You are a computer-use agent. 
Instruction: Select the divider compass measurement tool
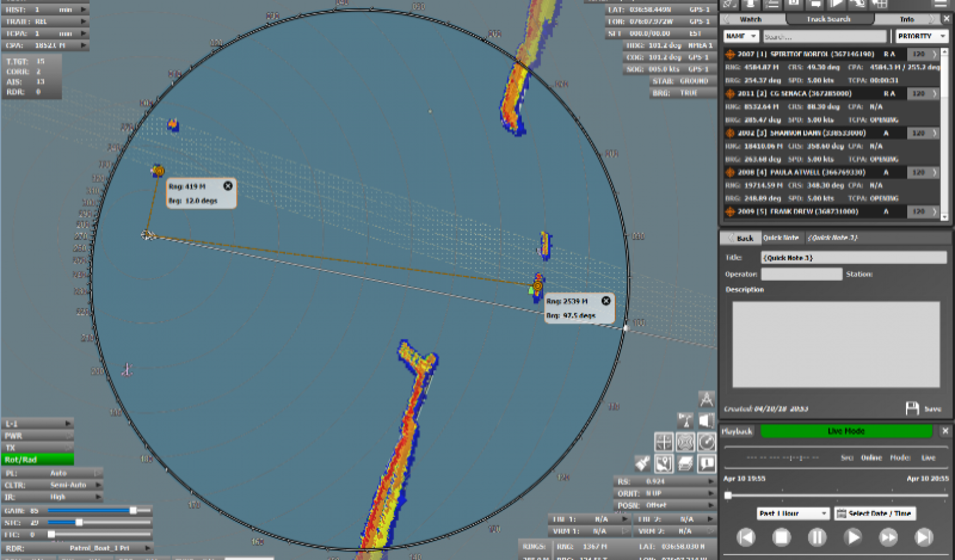pos(706,400)
